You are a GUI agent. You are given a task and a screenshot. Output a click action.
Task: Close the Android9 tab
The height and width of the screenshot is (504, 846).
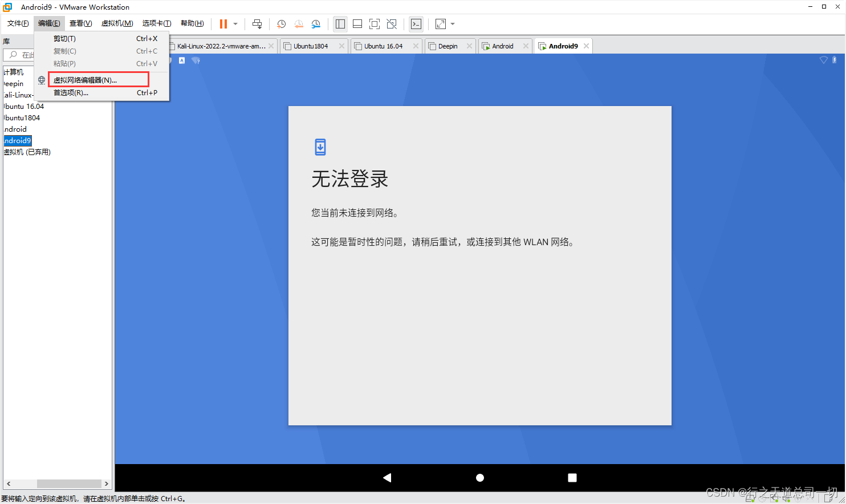point(586,46)
